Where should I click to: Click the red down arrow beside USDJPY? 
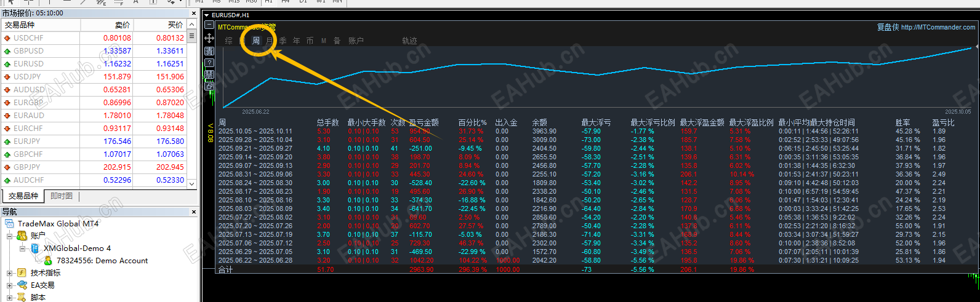pyautogui.click(x=7, y=77)
